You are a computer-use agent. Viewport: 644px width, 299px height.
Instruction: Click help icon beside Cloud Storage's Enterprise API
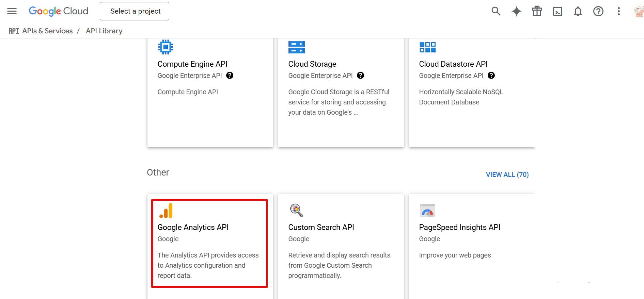point(361,76)
